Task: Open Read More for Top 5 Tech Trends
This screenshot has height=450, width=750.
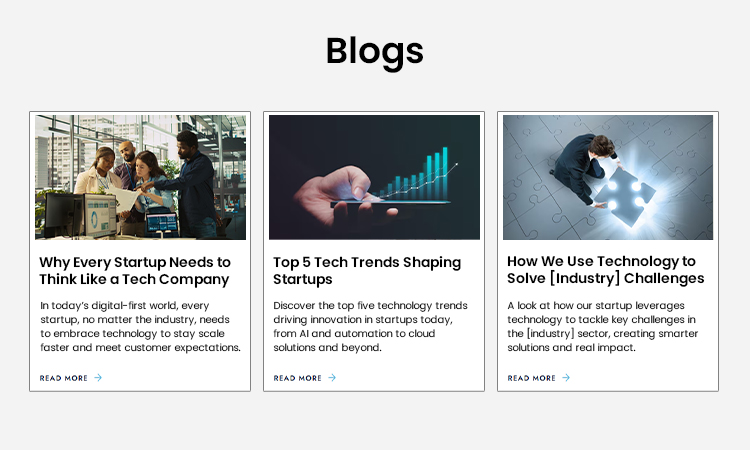Action: point(298,378)
